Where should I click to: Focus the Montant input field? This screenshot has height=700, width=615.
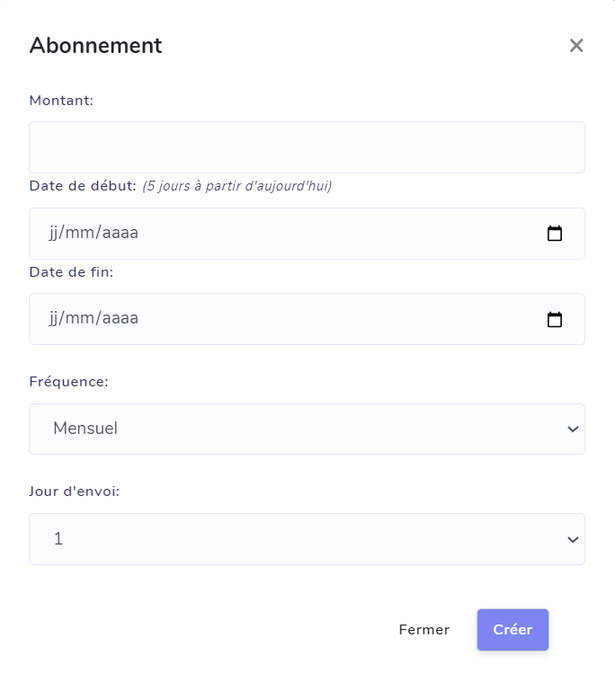(307, 147)
